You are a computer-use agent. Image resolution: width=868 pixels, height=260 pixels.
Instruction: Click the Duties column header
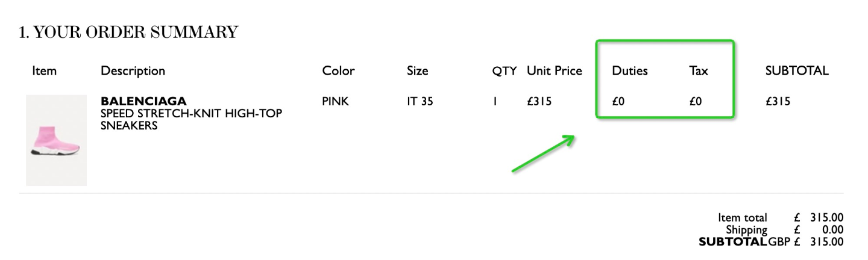click(630, 71)
